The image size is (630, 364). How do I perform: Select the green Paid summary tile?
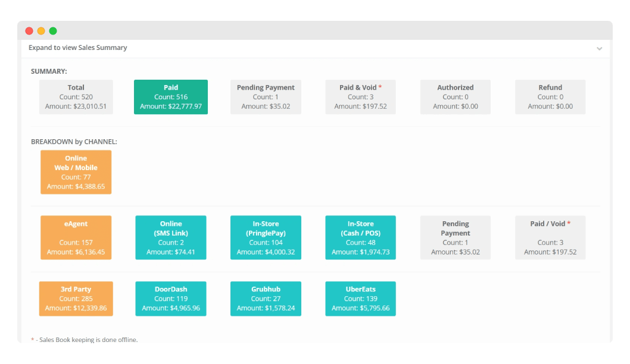coord(171,97)
